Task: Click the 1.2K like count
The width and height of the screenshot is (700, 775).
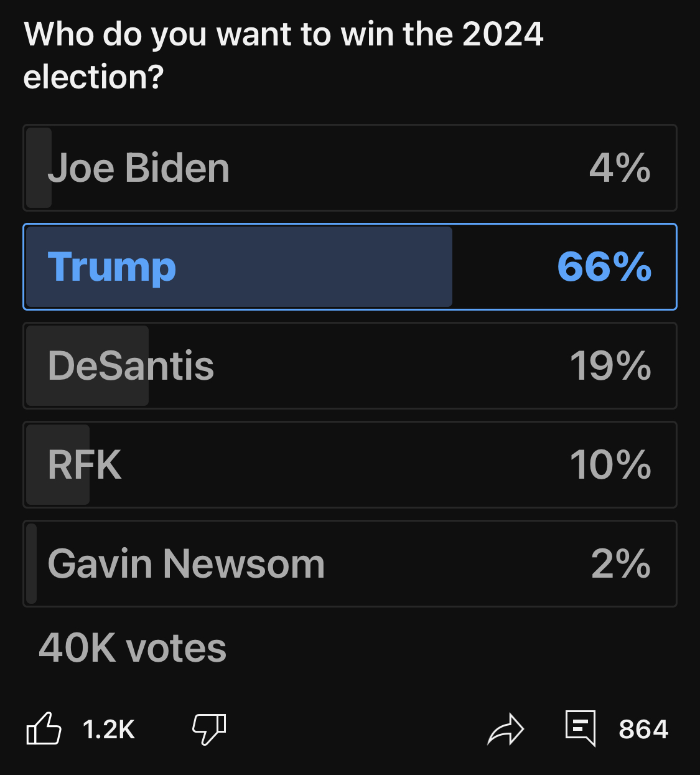Action: (109, 730)
